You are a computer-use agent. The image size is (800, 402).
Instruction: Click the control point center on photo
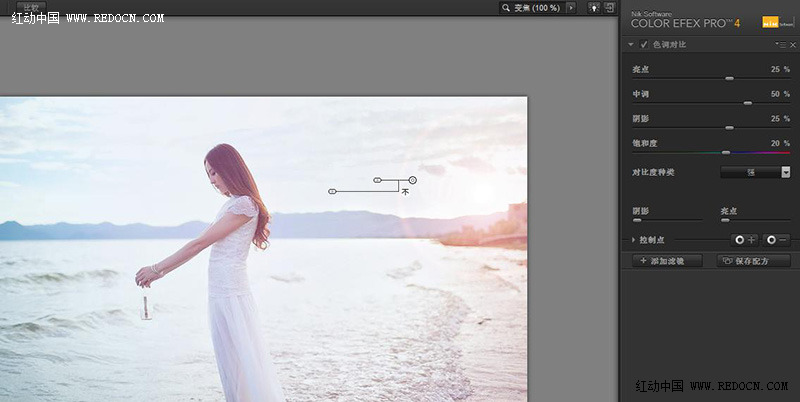click(x=412, y=180)
